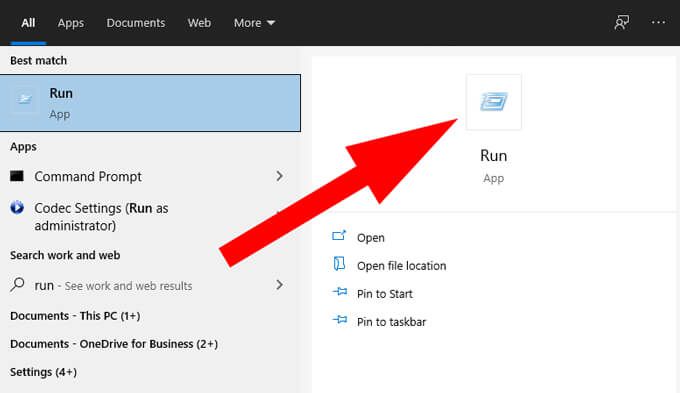Switch to the Web search tab
Screen dimensions: 680x393
coord(199,23)
